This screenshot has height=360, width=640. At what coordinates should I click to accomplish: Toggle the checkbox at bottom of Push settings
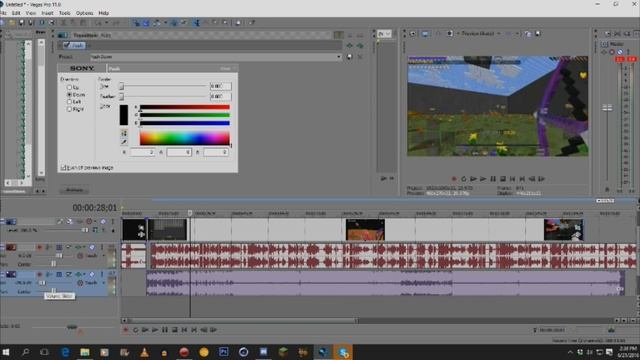[63, 168]
